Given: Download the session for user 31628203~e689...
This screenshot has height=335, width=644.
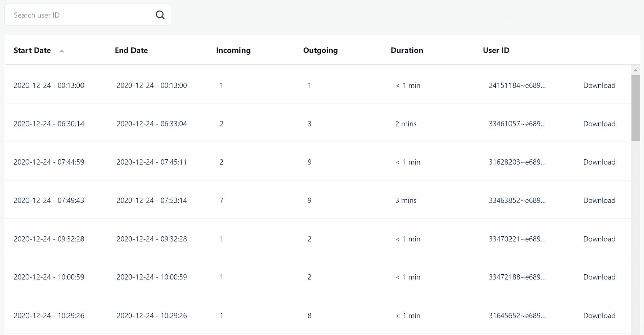Looking at the screenshot, I should 599,162.
